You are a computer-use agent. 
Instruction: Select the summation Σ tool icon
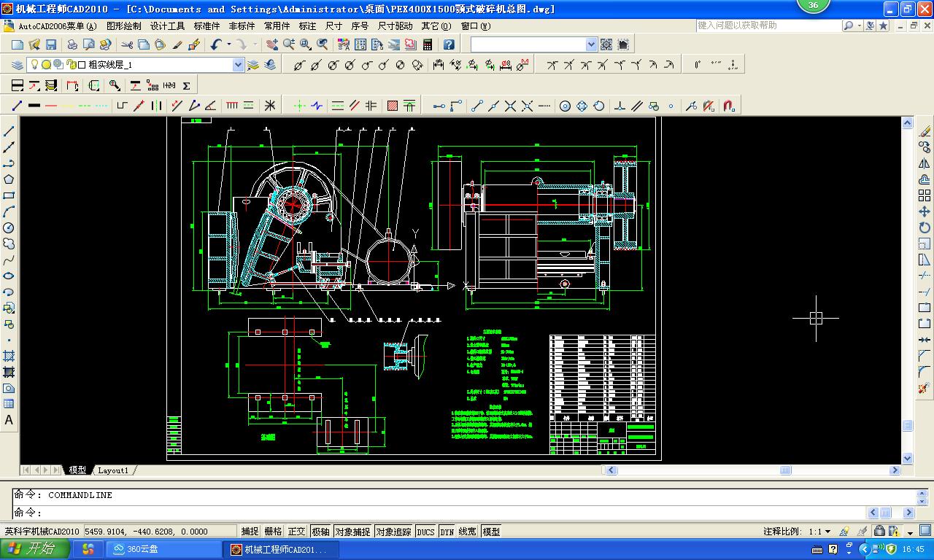(x=186, y=85)
